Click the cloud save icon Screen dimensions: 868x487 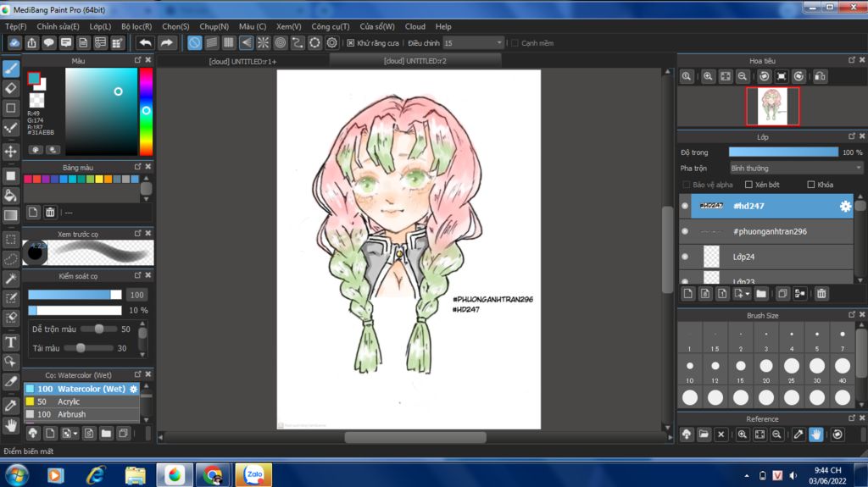(x=14, y=42)
